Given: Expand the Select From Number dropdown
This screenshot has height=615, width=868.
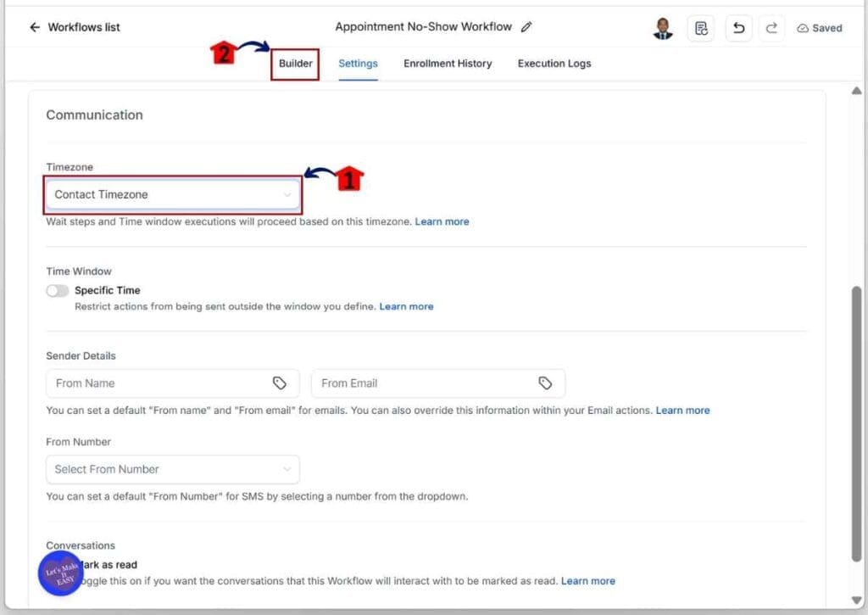Looking at the screenshot, I should (x=173, y=469).
